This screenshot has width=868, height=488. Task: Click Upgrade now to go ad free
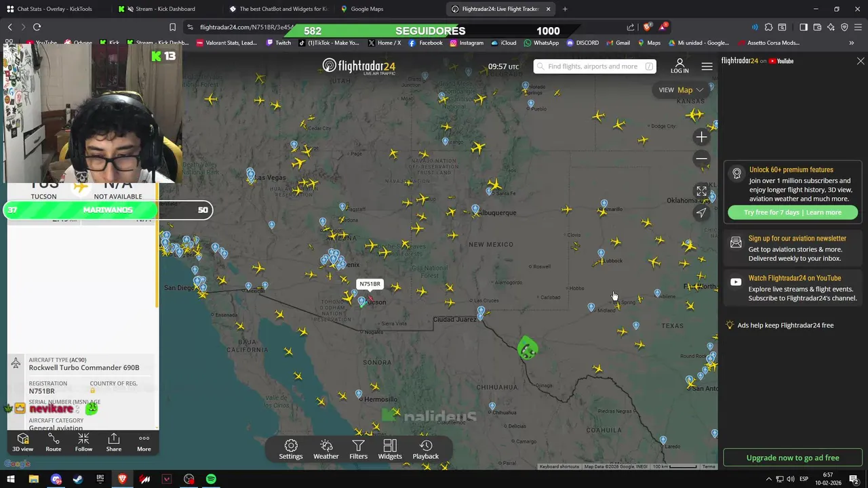[793, 457]
